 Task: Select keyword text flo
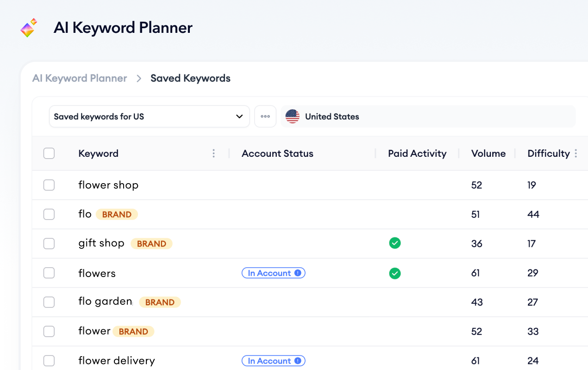click(85, 214)
